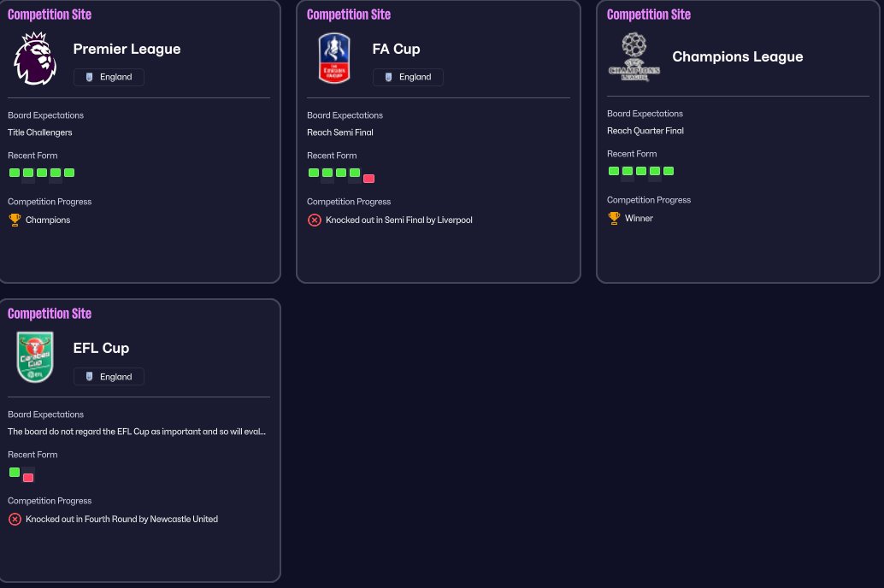Click the Premier League Champions trophy icon

[15, 220]
